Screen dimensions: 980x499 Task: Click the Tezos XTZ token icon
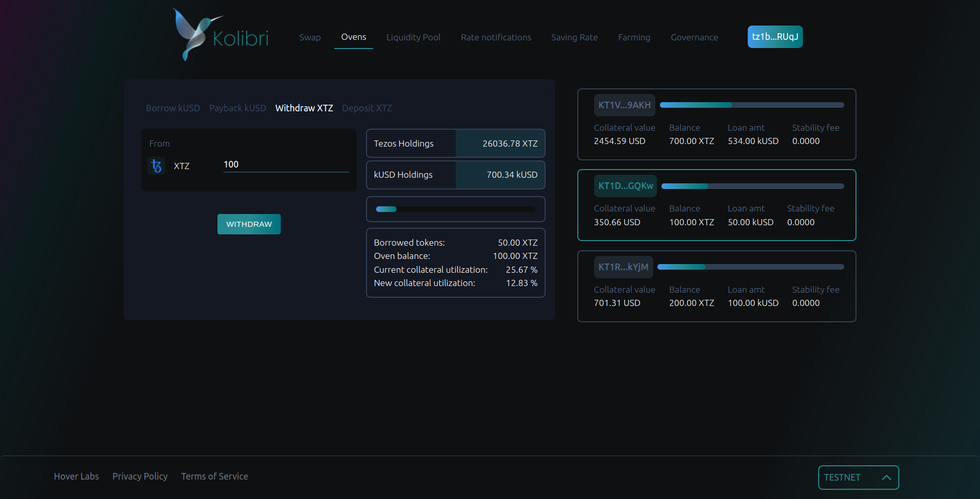(156, 166)
